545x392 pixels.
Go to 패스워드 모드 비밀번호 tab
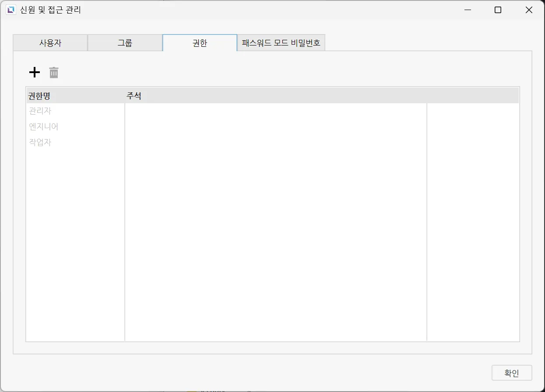(x=281, y=43)
